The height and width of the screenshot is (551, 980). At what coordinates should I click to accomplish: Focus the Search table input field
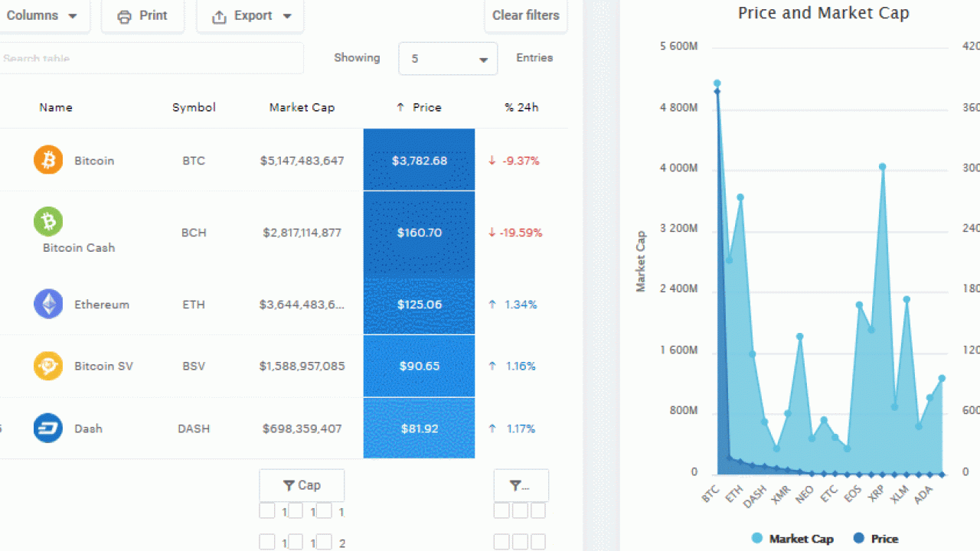click(x=152, y=58)
